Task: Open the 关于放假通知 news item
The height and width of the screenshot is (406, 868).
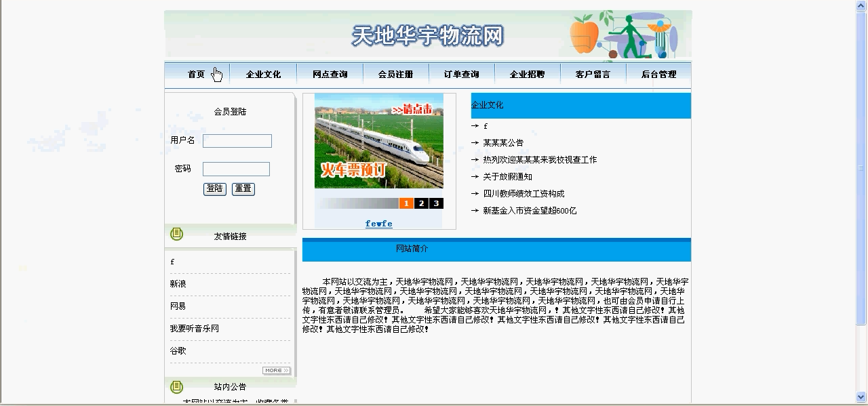Action: pos(507,177)
